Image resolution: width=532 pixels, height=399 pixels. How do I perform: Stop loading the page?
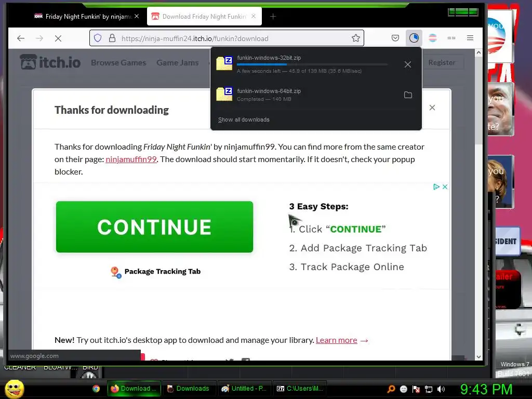pos(58,38)
